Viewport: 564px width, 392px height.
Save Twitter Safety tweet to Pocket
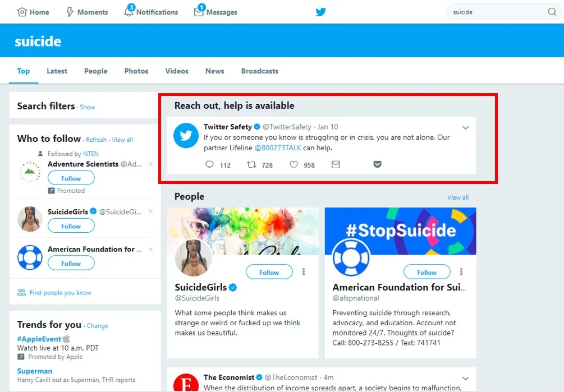point(377,164)
